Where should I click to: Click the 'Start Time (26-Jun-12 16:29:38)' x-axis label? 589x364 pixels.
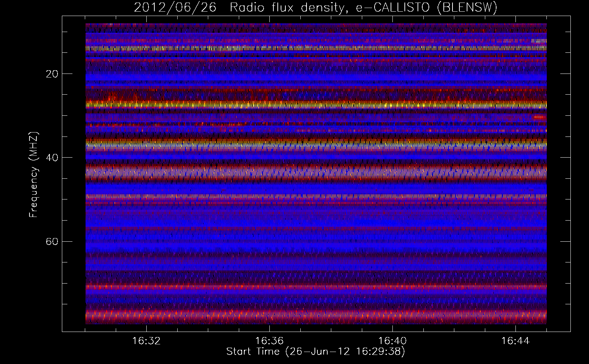click(316, 352)
